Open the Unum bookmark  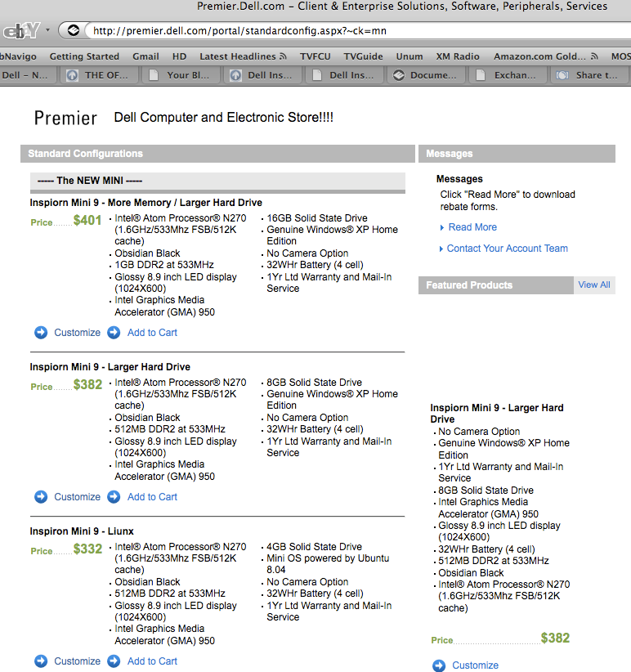[409, 56]
